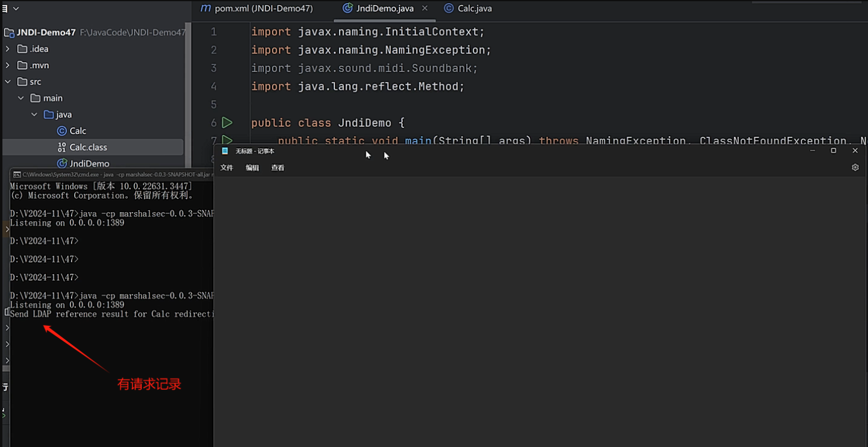This screenshot has height=447, width=868.
Task: Open the 文件 menu in Notepad
Action: point(227,167)
